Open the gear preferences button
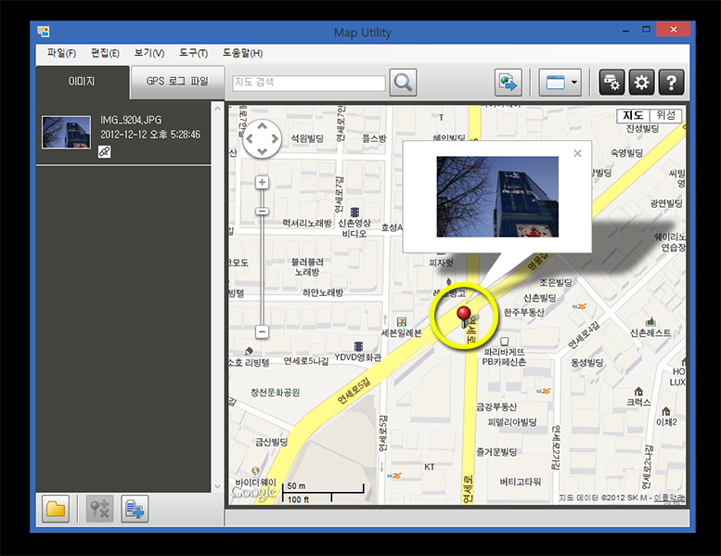This screenshot has width=721, height=556. coord(641,83)
